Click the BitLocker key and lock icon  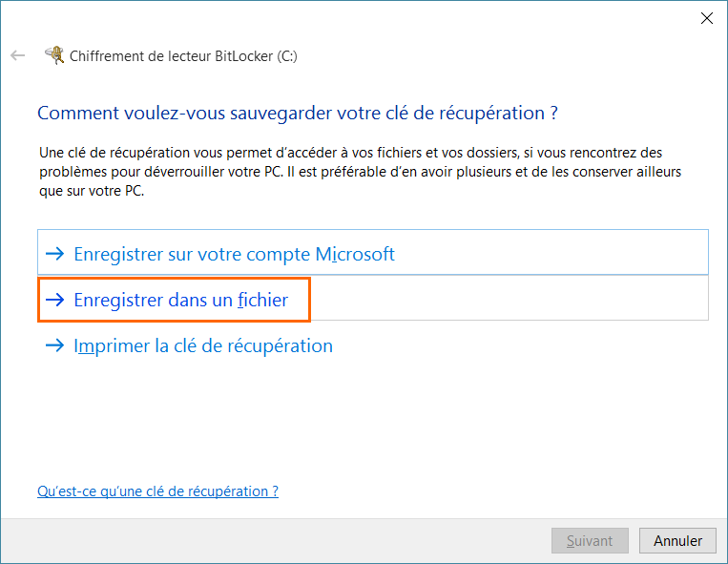55,55
